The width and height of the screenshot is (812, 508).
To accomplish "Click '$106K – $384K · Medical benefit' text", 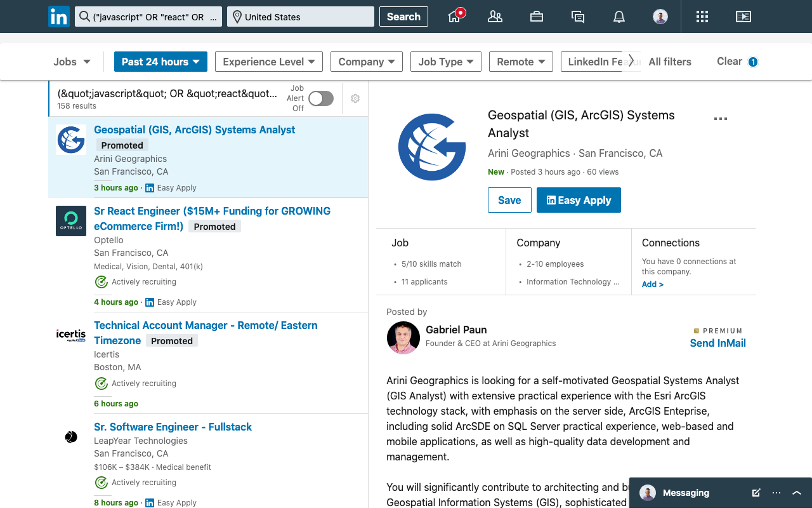I will (152, 467).
